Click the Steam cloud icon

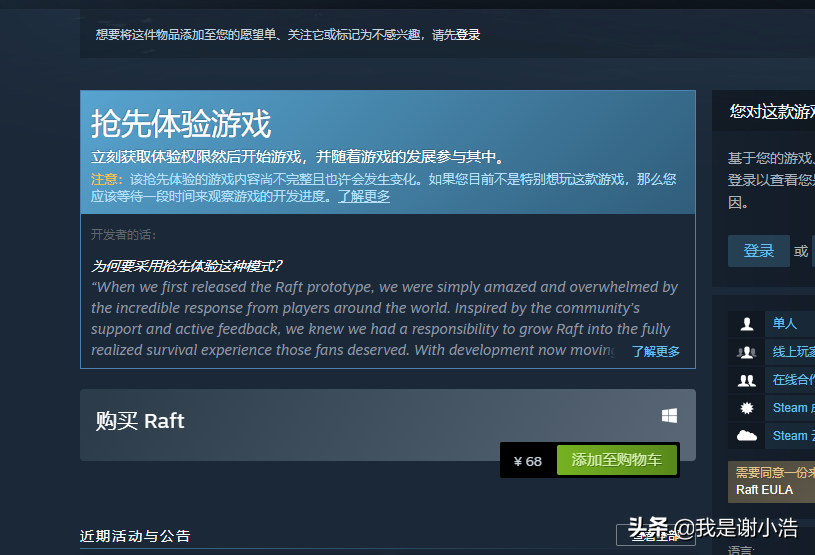(x=747, y=436)
